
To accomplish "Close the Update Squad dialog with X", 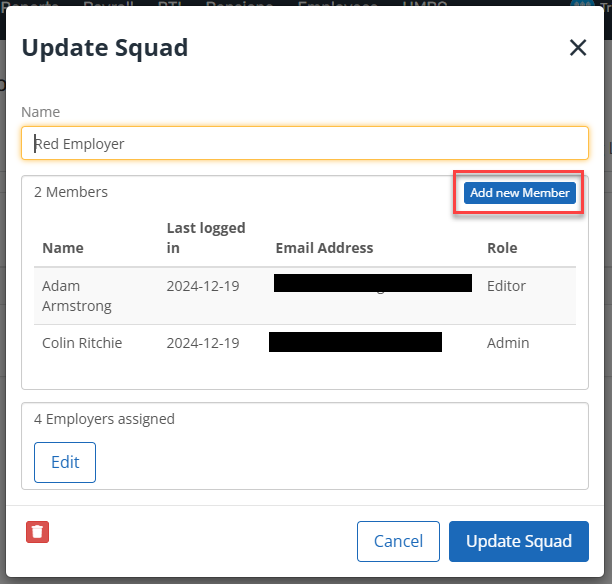I will click(x=578, y=48).
